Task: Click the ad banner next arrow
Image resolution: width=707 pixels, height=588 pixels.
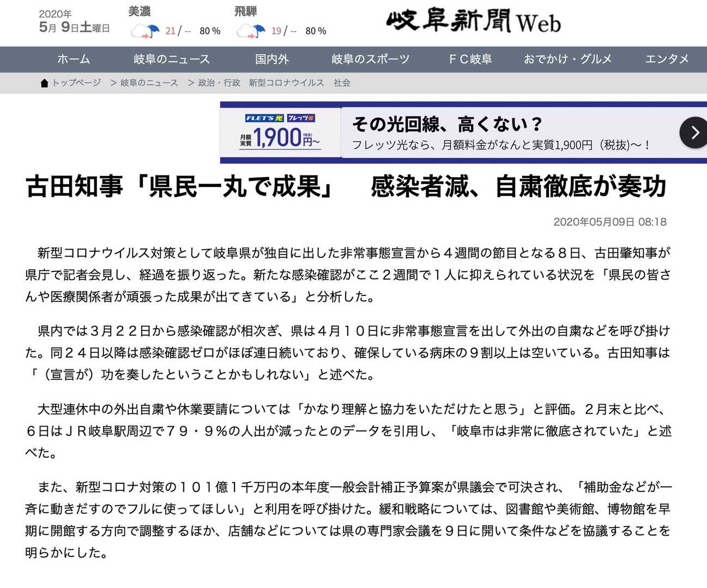Action: 694,132
